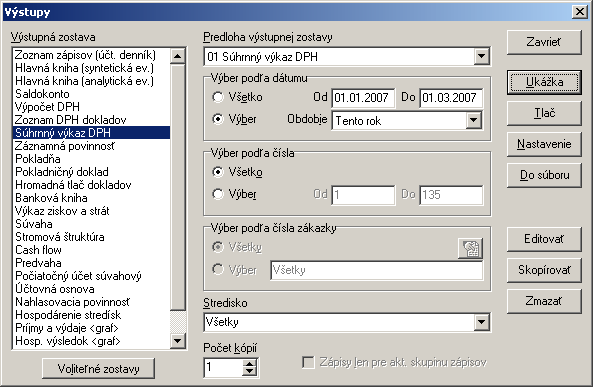Open the Obdobie dropdown showing Tento rok
The width and height of the screenshot is (593, 387).
click(x=473, y=121)
